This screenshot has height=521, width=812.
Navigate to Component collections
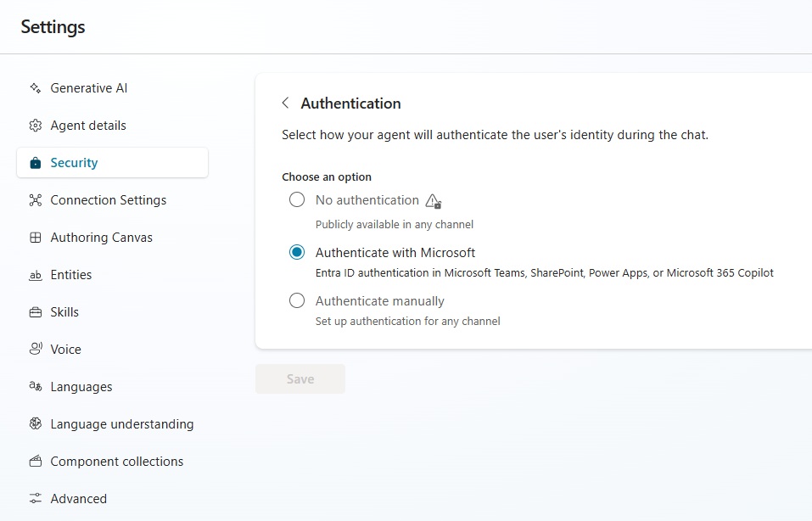[116, 462]
